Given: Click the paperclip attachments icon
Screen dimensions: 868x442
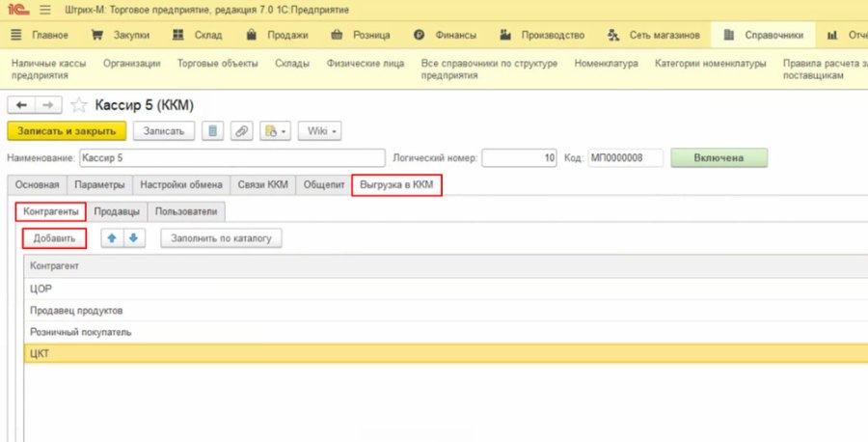Looking at the screenshot, I should tap(241, 131).
